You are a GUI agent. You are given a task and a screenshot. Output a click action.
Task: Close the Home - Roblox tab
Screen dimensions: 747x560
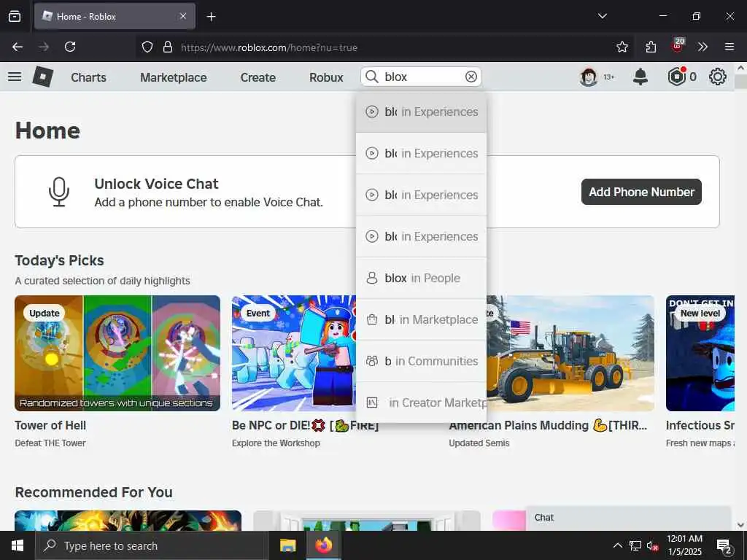(183, 16)
